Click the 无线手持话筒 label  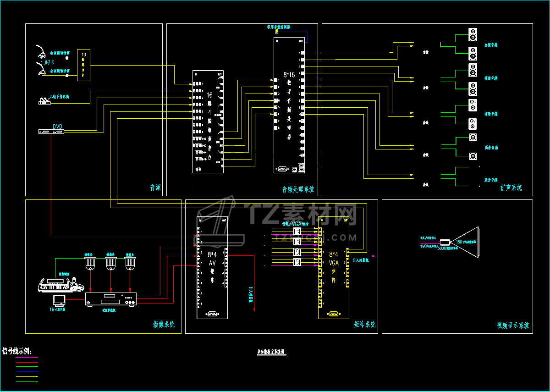tap(60, 97)
